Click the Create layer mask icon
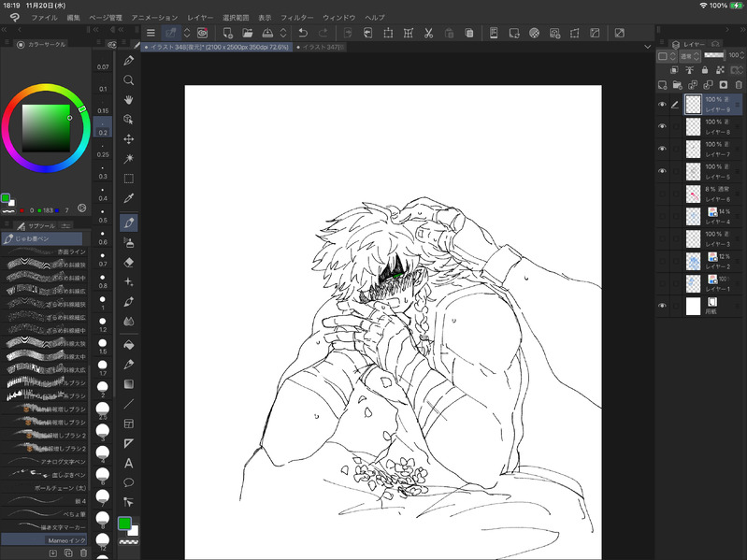 pos(724,85)
